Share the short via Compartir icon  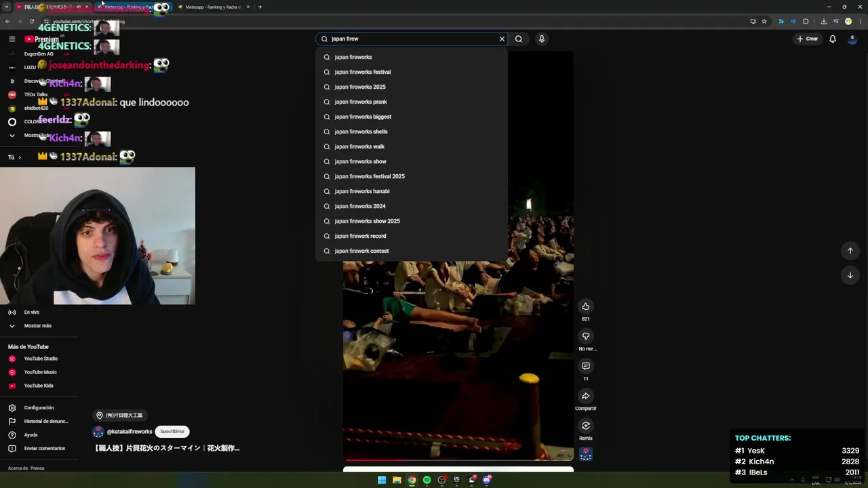tap(586, 396)
